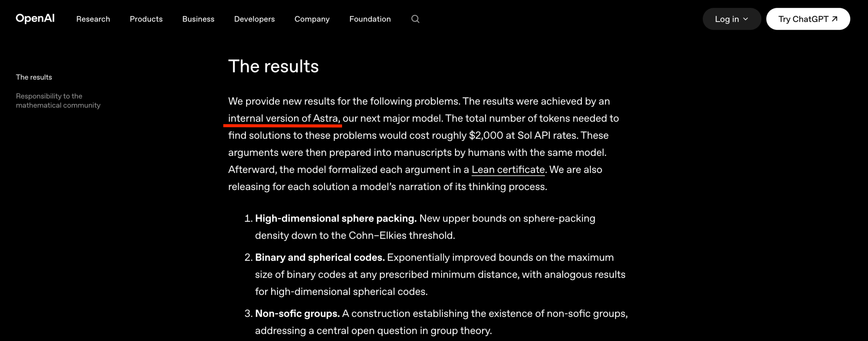Click the Try ChatGPT arrow icon
Screen dimensions: 868x341
(835, 19)
